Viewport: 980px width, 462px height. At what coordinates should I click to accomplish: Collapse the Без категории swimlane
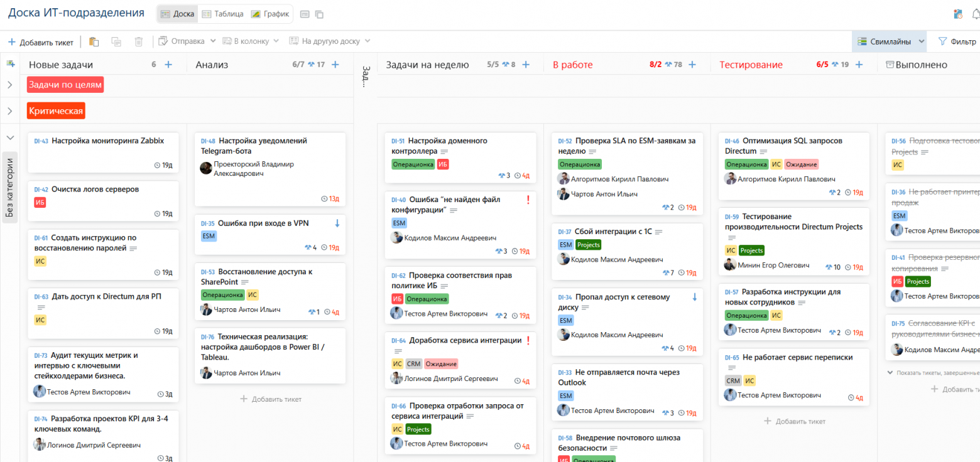coord(10,137)
